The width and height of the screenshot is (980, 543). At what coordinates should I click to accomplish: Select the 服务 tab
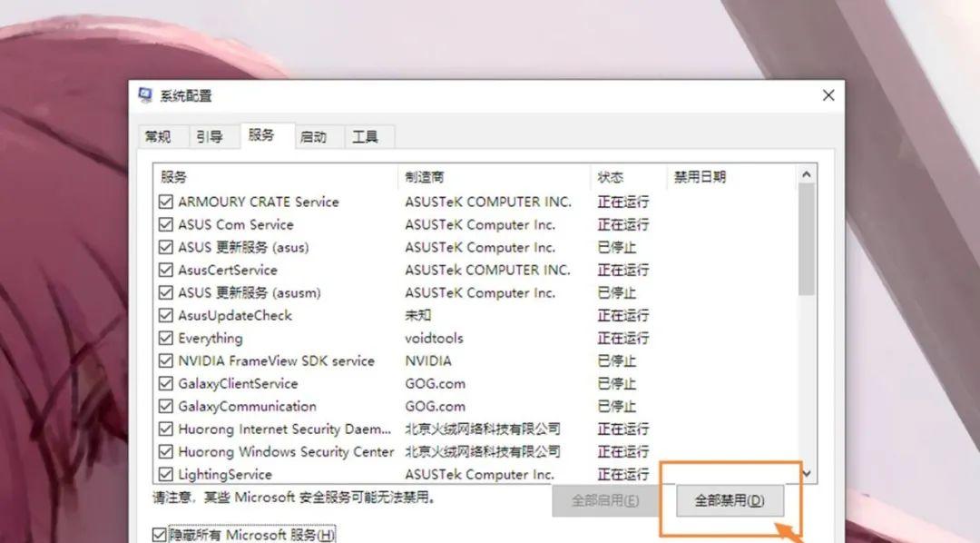[261, 135]
